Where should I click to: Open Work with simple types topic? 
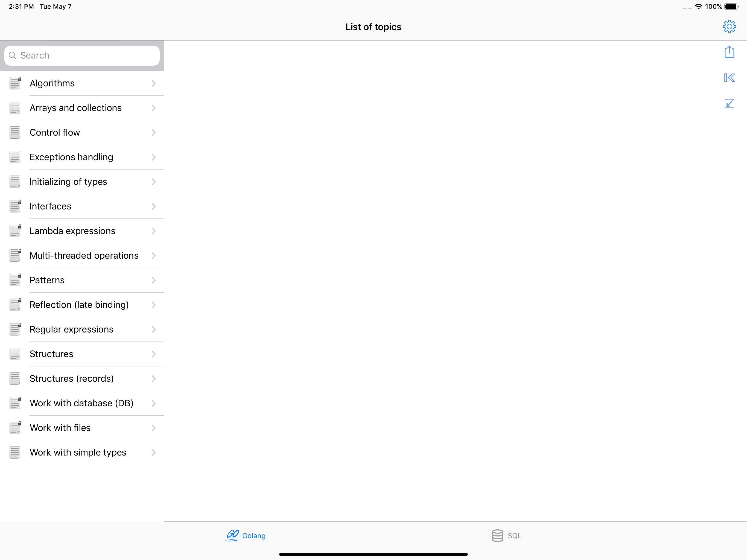[x=78, y=453]
